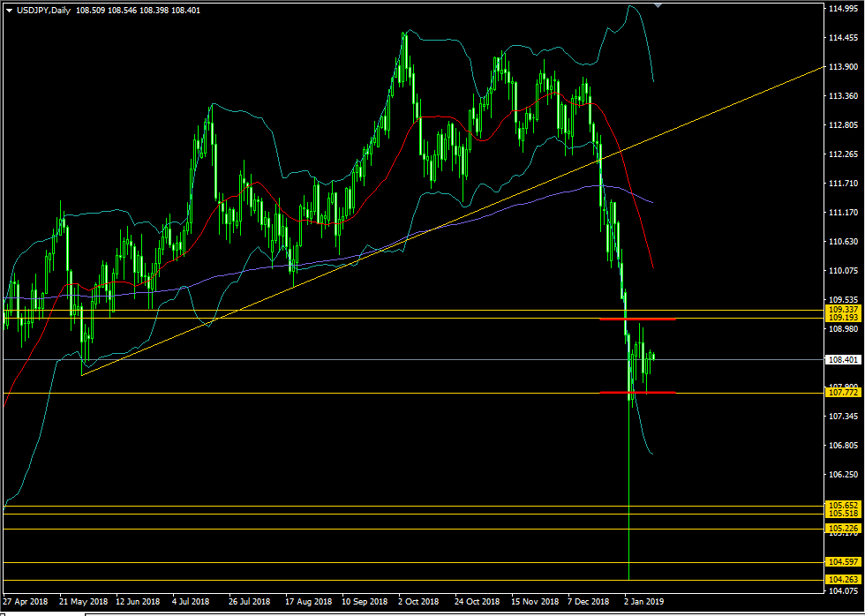Click the yellow 104.597 price level label
Image resolution: width=865 pixels, height=616 pixels.
click(843, 562)
